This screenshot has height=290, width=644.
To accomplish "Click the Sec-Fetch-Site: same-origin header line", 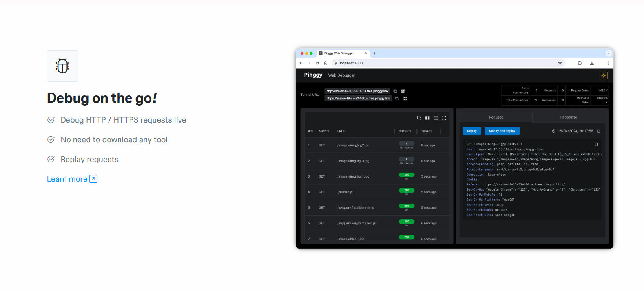I will point(491,215).
